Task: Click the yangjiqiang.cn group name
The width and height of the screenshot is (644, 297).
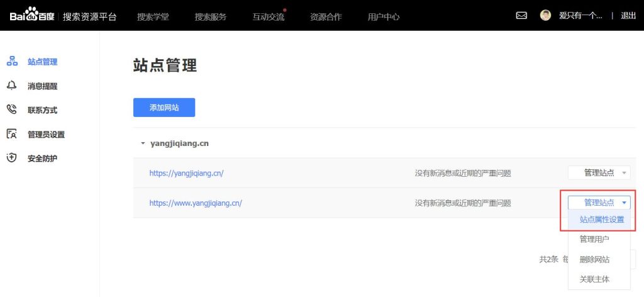Action: (x=179, y=143)
